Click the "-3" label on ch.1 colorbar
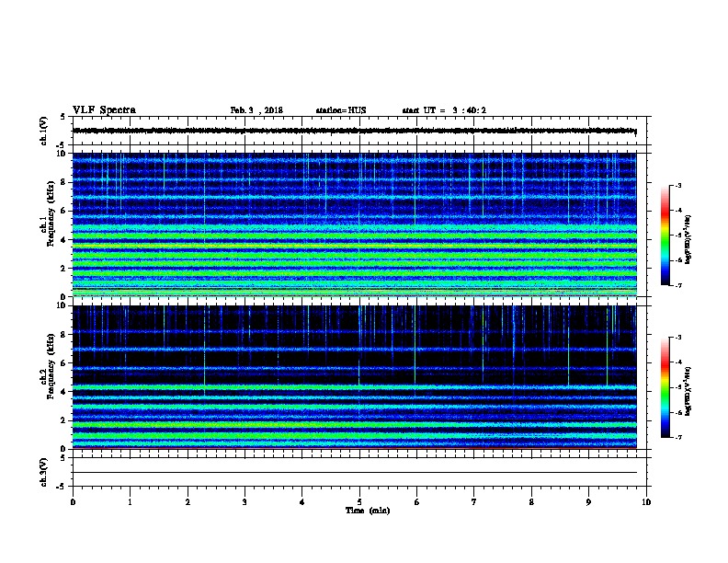 pyautogui.click(x=678, y=185)
